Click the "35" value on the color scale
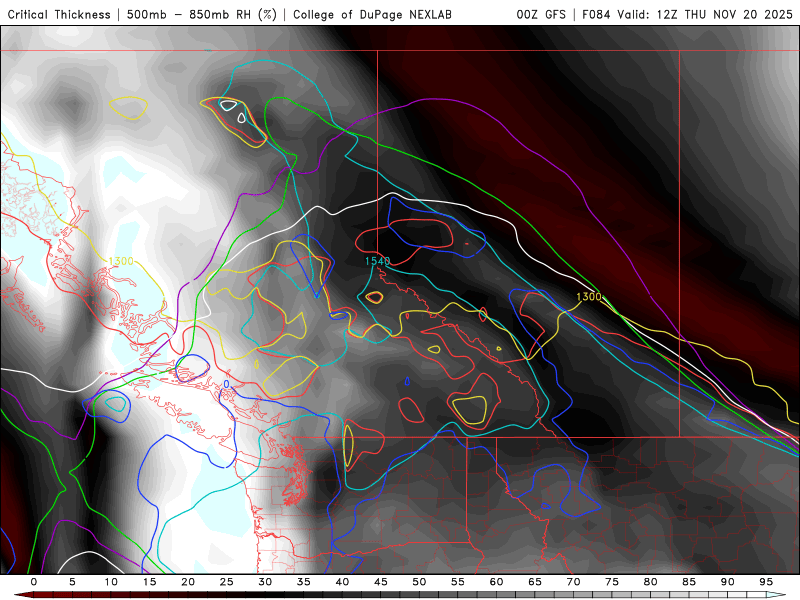This screenshot has height=600, width=800. click(304, 582)
